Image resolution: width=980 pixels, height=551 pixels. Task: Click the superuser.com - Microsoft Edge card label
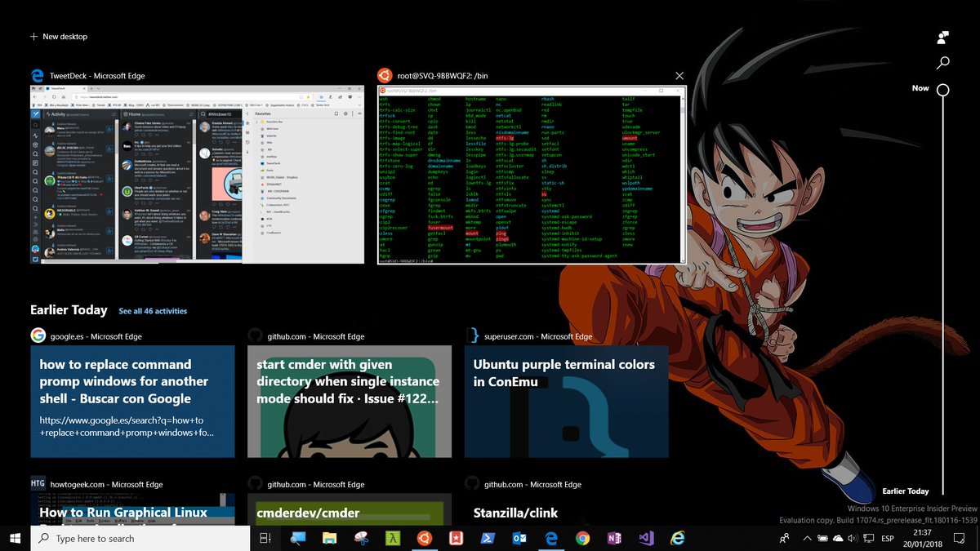coord(538,336)
